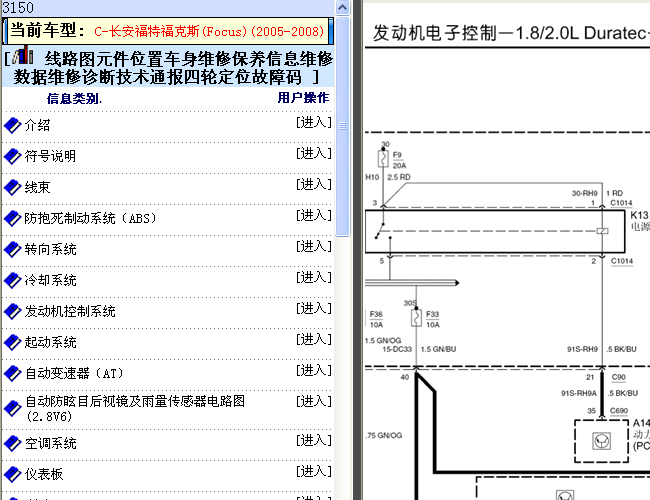
Task: Open the 进入 link for 起动系统
Action: pos(314,339)
